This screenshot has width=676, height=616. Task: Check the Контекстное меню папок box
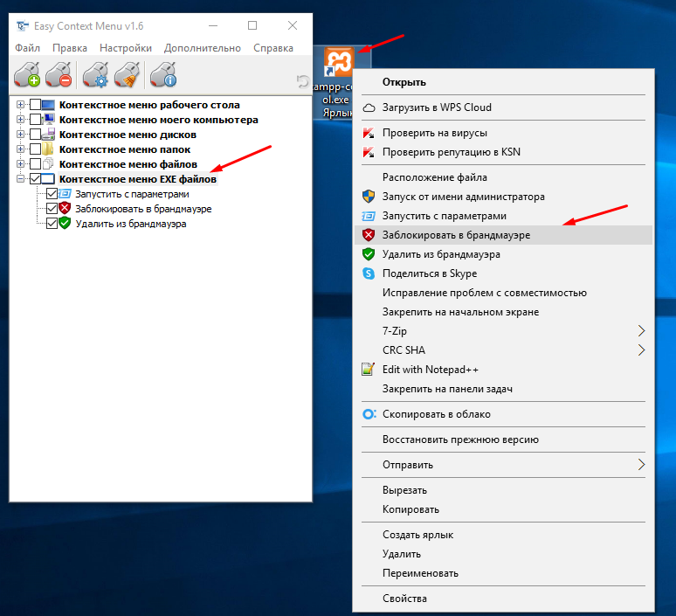pos(35,149)
